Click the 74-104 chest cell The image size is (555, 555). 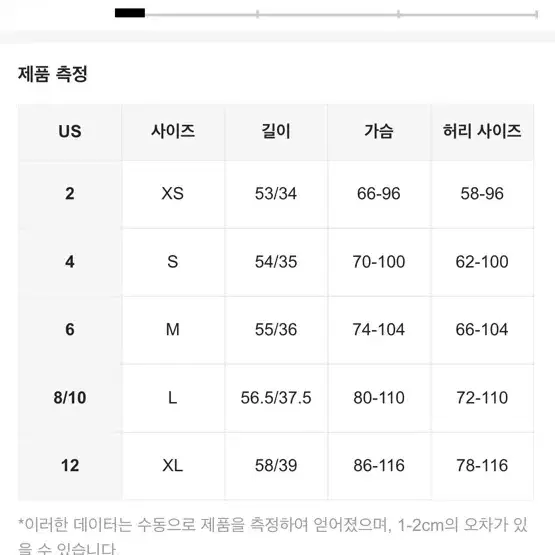[379, 330]
